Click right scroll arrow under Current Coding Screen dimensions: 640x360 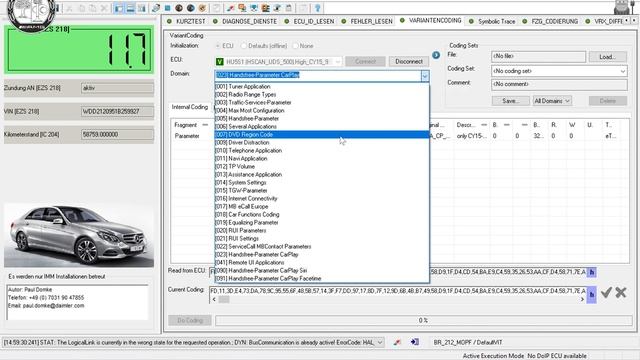click(x=582, y=299)
